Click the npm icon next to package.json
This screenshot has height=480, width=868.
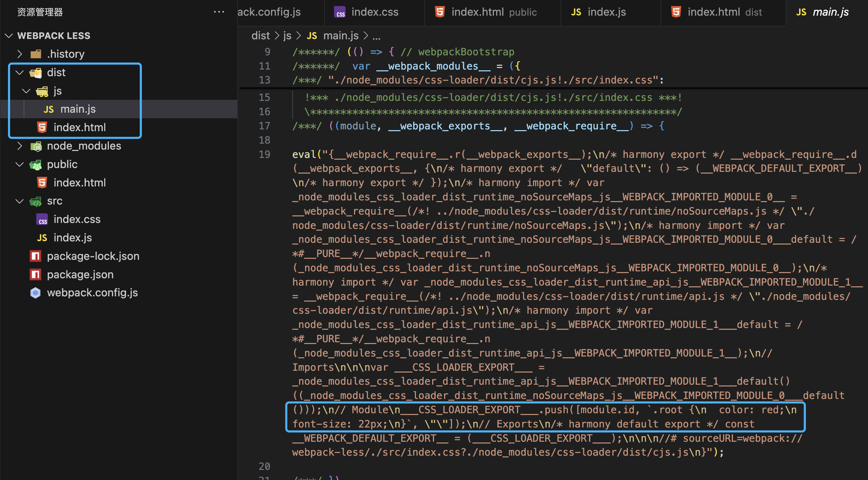(35, 274)
